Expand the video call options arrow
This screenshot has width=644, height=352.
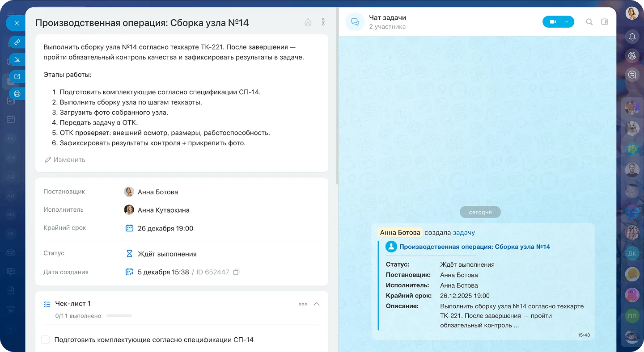[x=567, y=22]
